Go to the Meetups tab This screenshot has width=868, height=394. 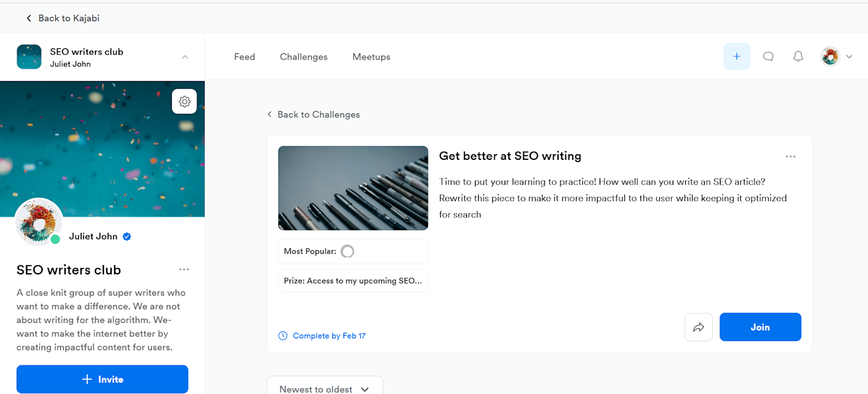coord(371,57)
